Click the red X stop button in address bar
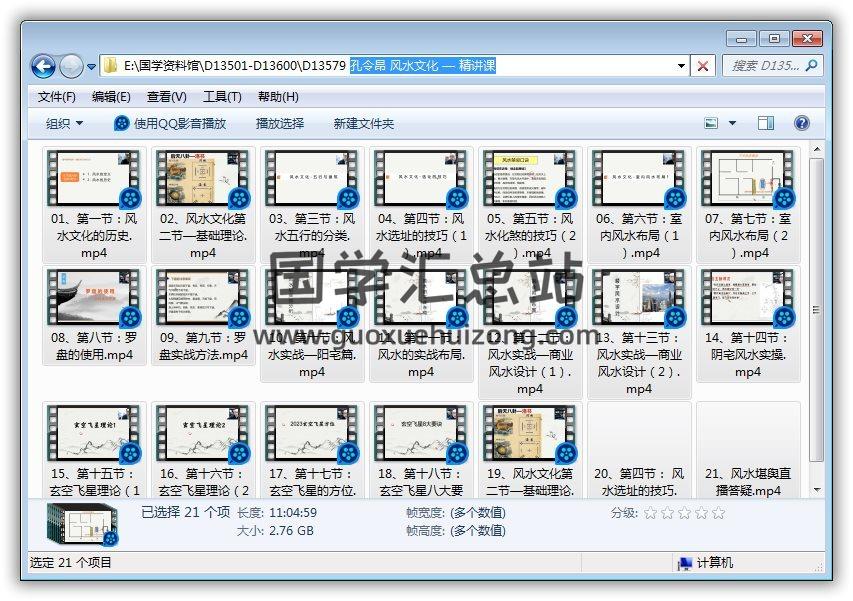 (x=703, y=66)
